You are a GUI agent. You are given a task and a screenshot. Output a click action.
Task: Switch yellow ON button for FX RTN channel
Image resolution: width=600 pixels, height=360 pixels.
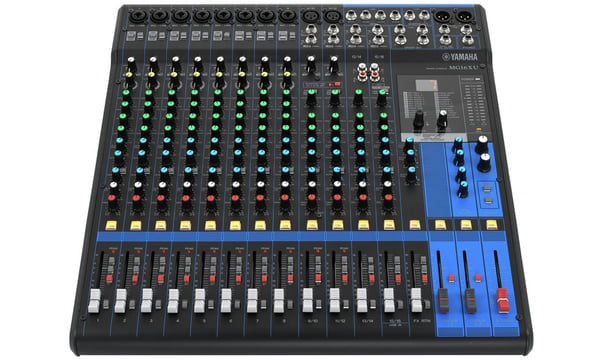[415, 225]
